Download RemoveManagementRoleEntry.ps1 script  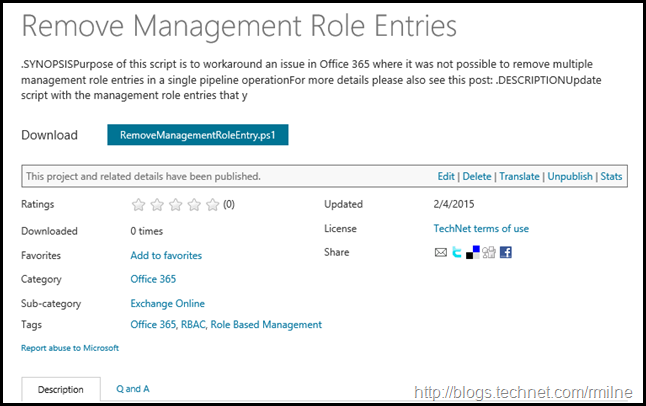[198, 135]
